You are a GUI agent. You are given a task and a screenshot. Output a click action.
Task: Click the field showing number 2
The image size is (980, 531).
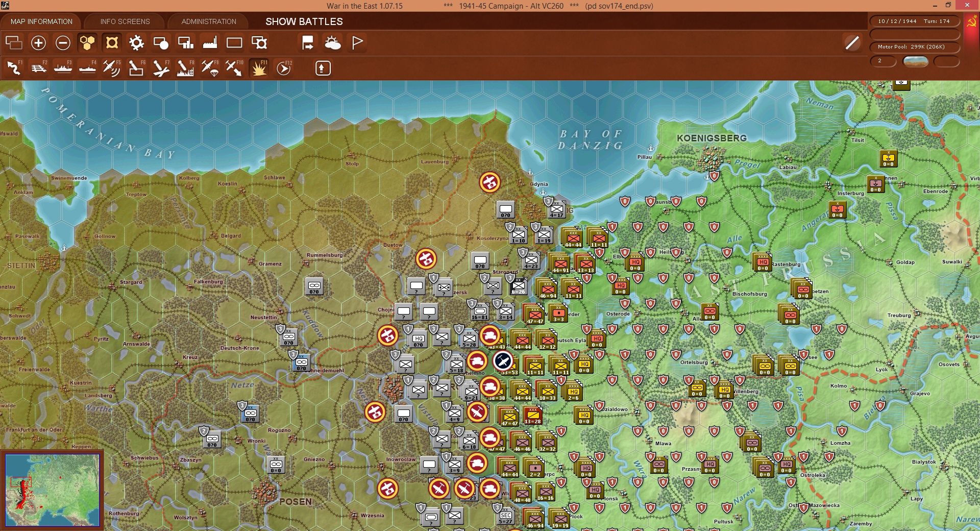pyautogui.click(x=883, y=61)
